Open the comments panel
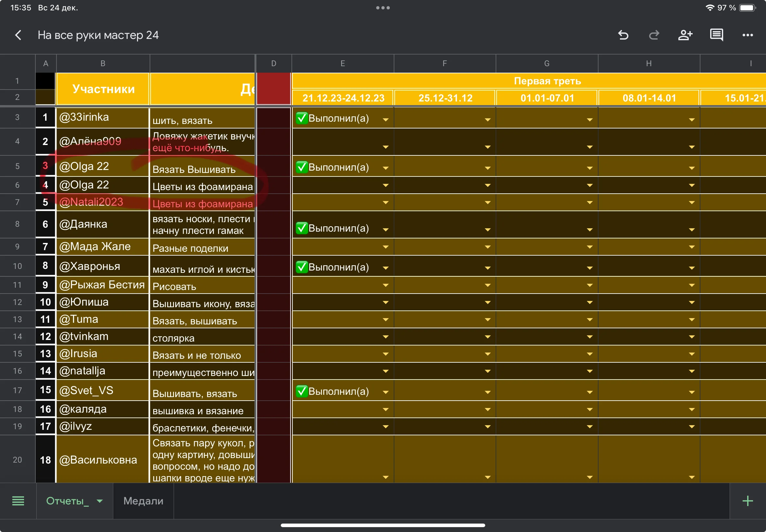This screenshot has width=766, height=532. click(716, 35)
